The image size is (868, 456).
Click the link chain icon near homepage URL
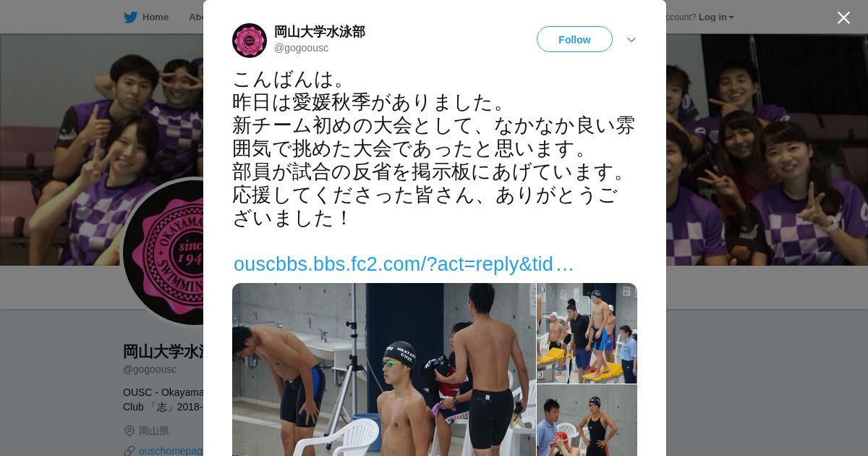[x=129, y=451]
